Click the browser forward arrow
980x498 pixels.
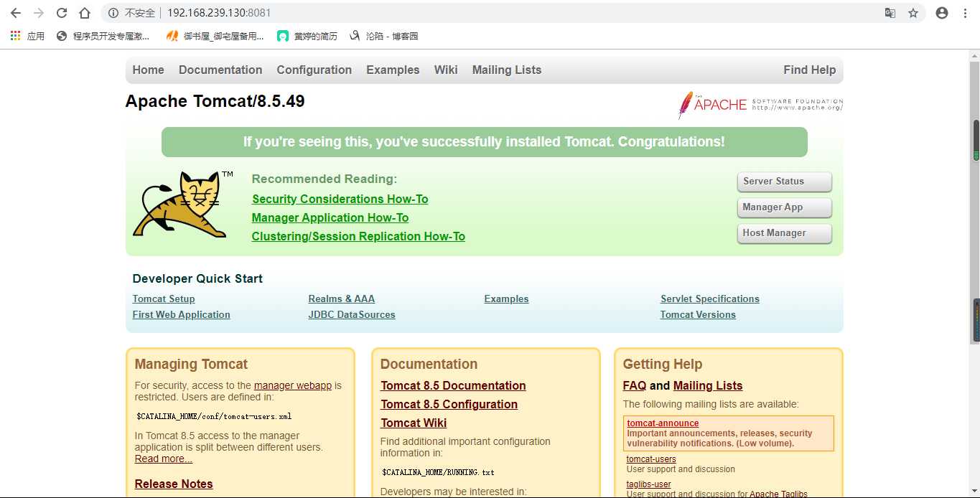tap(39, 13)
